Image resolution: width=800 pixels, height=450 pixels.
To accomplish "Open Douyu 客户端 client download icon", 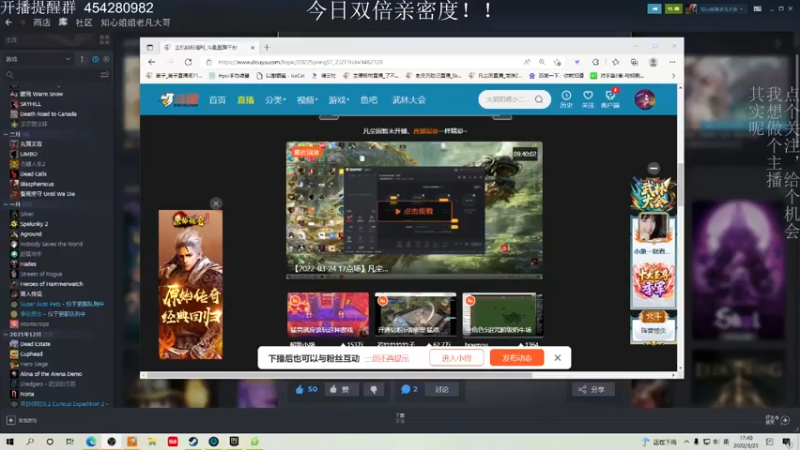I will click(x=610, y=99).
